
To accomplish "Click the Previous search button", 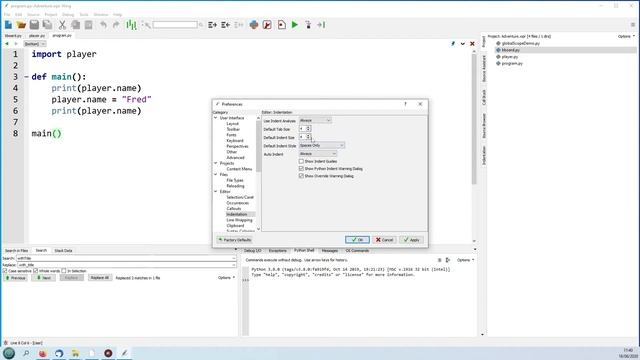I will tap(15, 278).
